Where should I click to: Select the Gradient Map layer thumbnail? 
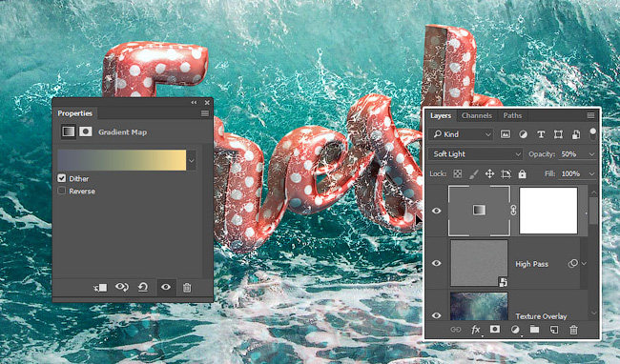click(x=479, y=211)
